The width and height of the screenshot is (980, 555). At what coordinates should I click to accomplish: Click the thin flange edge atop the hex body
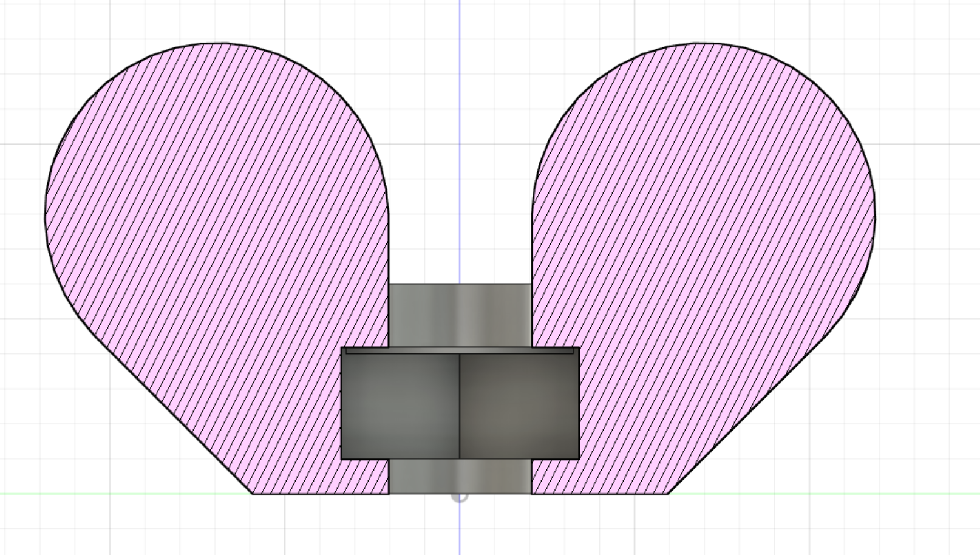click(x=461, y=351)
